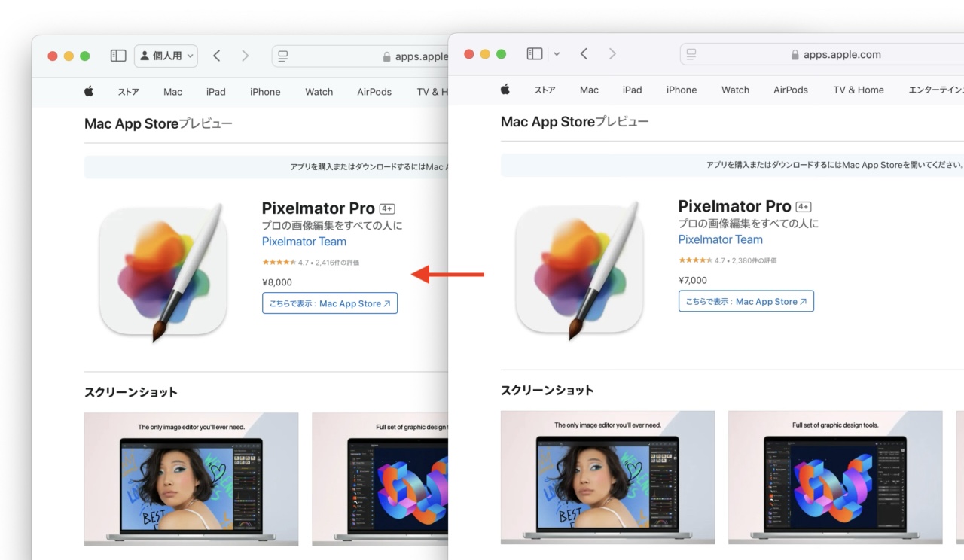Click the Apple logo in left window navigation

[89, 91]
